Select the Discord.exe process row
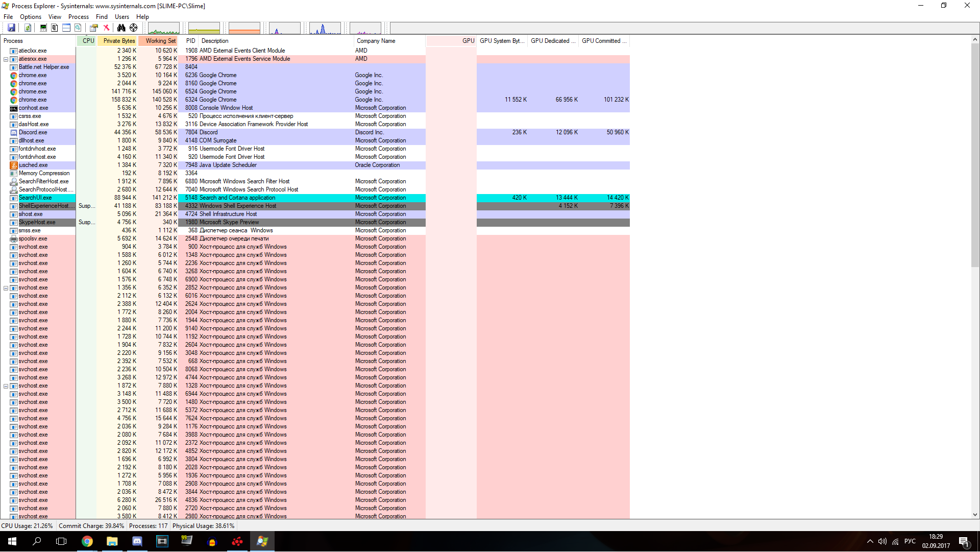The image size is (980, 552). (315, 132)
